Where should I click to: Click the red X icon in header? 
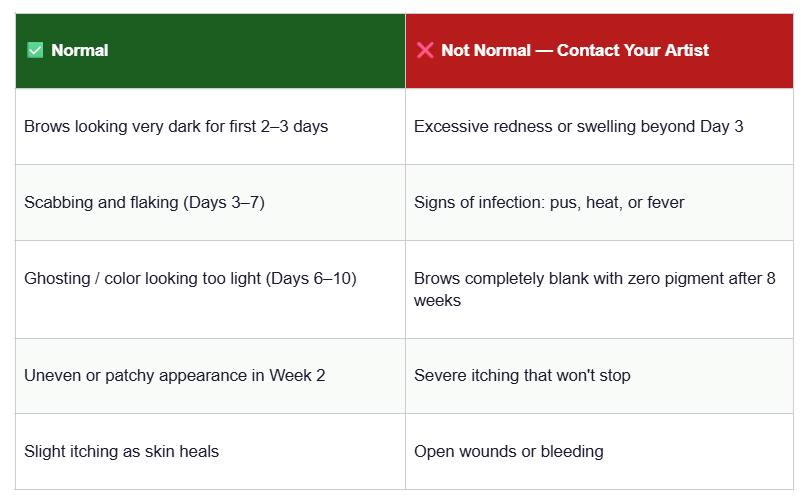(425, 50)
